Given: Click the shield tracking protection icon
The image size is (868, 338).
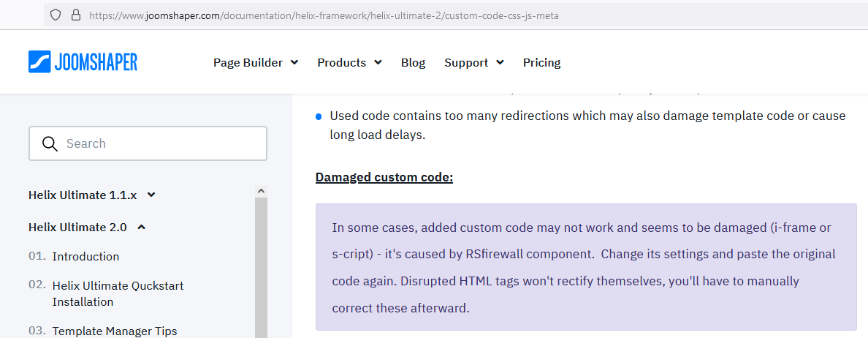Looking at the screenshot, I should pos(56,15).
